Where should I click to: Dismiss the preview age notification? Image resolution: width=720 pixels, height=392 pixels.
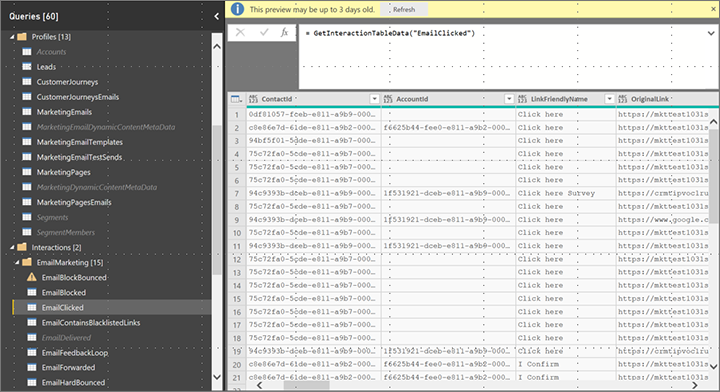tap(713, 9)
